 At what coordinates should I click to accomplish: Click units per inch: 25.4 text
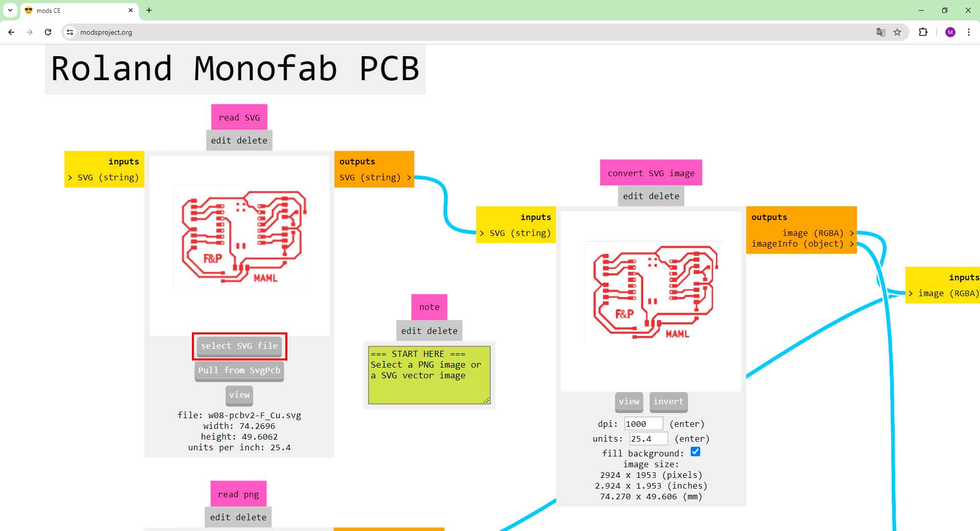(x=239, y=447)
